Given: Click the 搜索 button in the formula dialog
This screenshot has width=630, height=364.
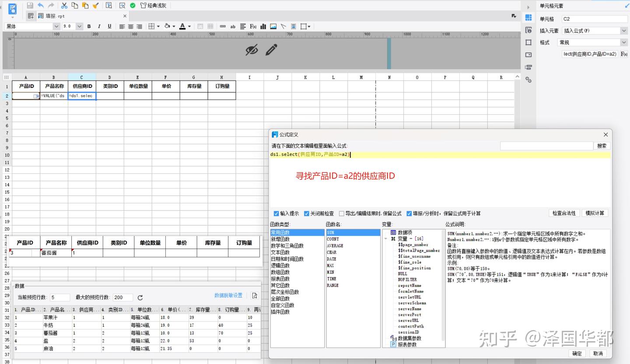Looking at the screenshot, I should point(602,146).
